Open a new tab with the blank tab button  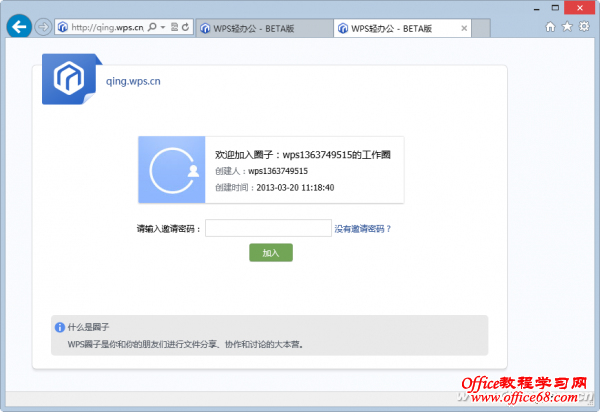[481, 28]
